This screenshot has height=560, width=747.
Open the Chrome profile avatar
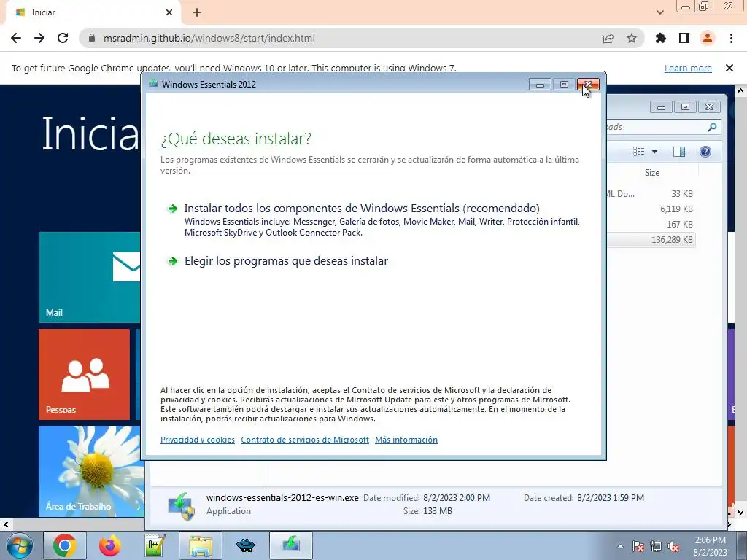pos(708,38)
